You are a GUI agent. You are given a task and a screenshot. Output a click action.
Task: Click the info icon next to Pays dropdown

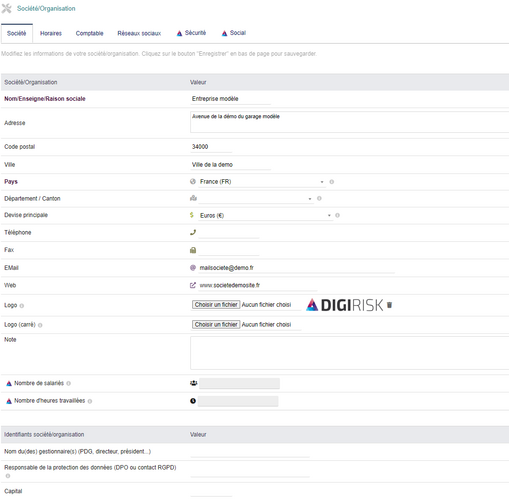coord(332,182)
